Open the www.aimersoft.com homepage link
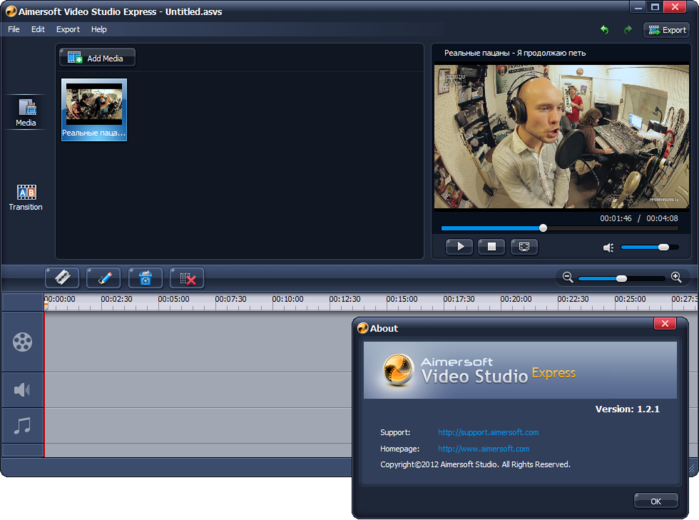The image size is (699, 520). click(x=484, y=449)
